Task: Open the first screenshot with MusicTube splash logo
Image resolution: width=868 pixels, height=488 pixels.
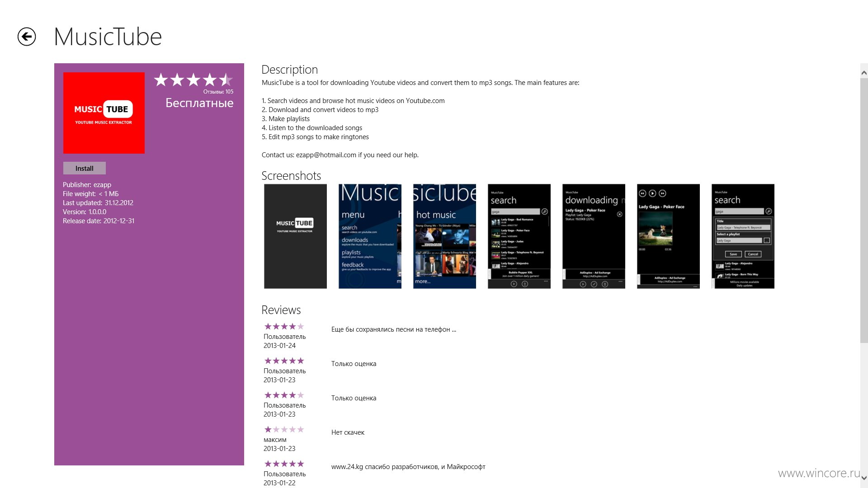Action: tap(295, 236)
